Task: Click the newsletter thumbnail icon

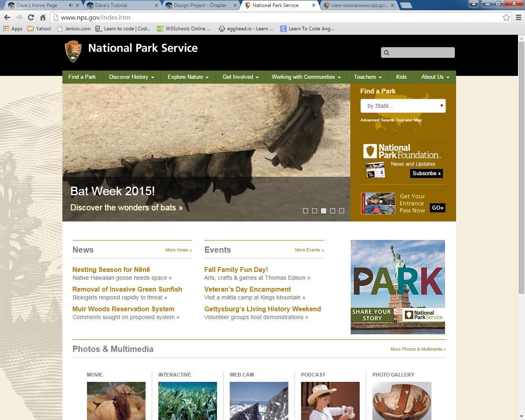Action: (x=375, y=170)
